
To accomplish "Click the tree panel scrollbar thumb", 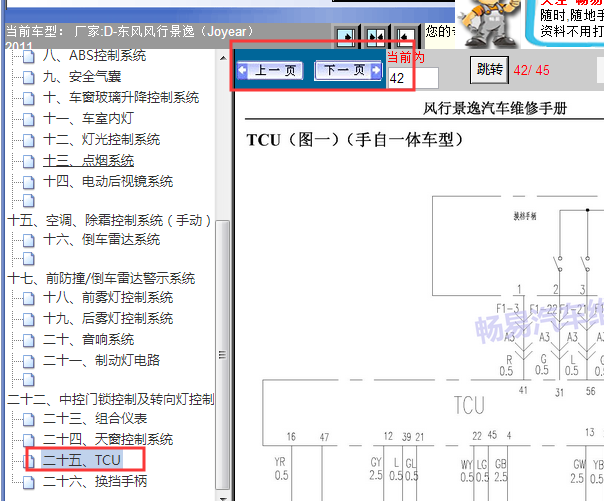I will tap(222, 355).
